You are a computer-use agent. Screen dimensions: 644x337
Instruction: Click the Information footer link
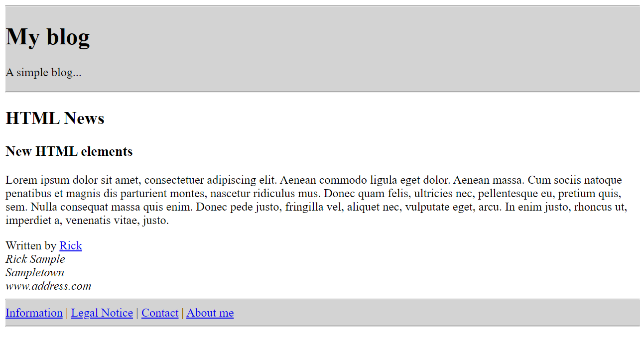(x=34, y=313)
